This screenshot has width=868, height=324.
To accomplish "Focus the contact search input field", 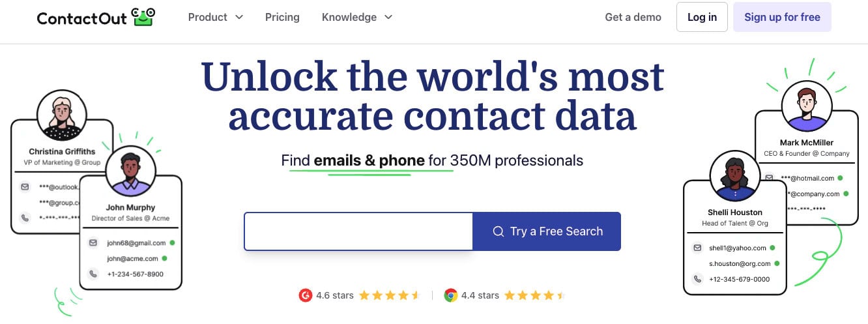I will pos(358,231).
